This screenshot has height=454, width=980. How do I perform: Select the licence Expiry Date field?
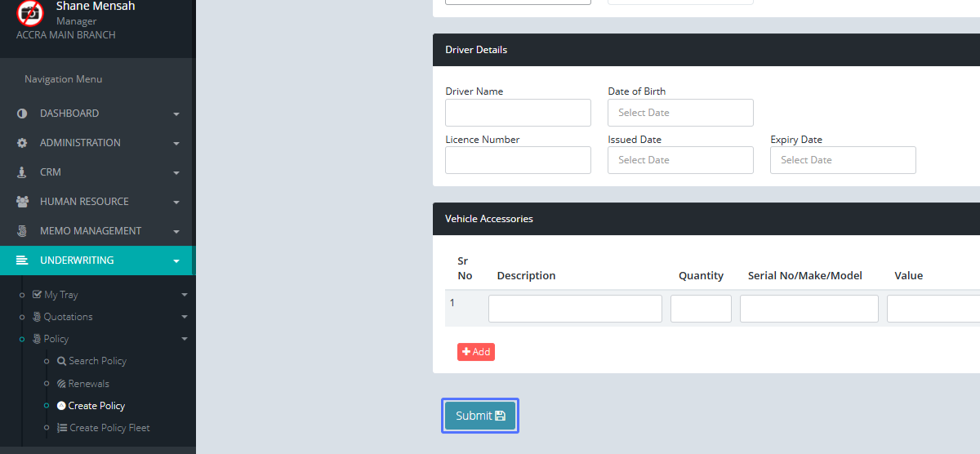pos(843,160)
